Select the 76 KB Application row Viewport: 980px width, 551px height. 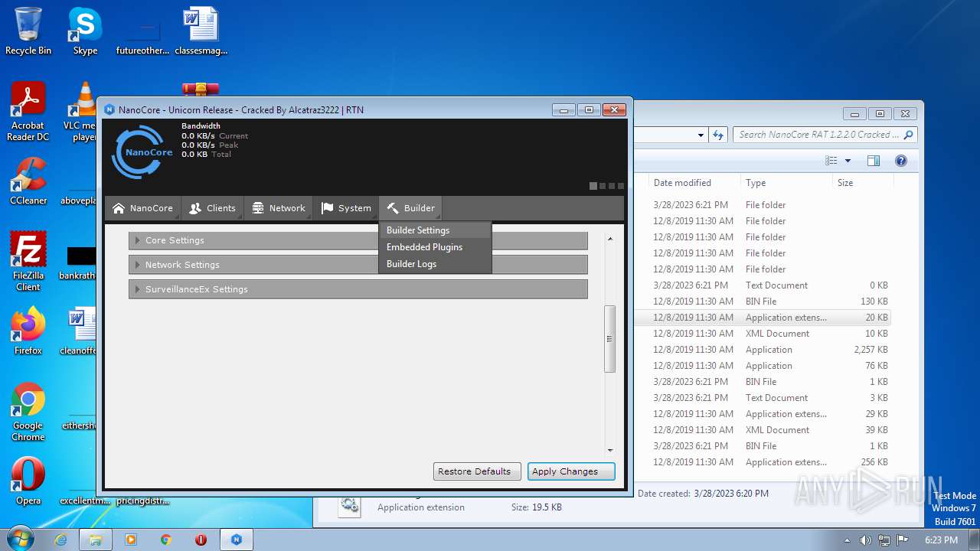[763, 366]
